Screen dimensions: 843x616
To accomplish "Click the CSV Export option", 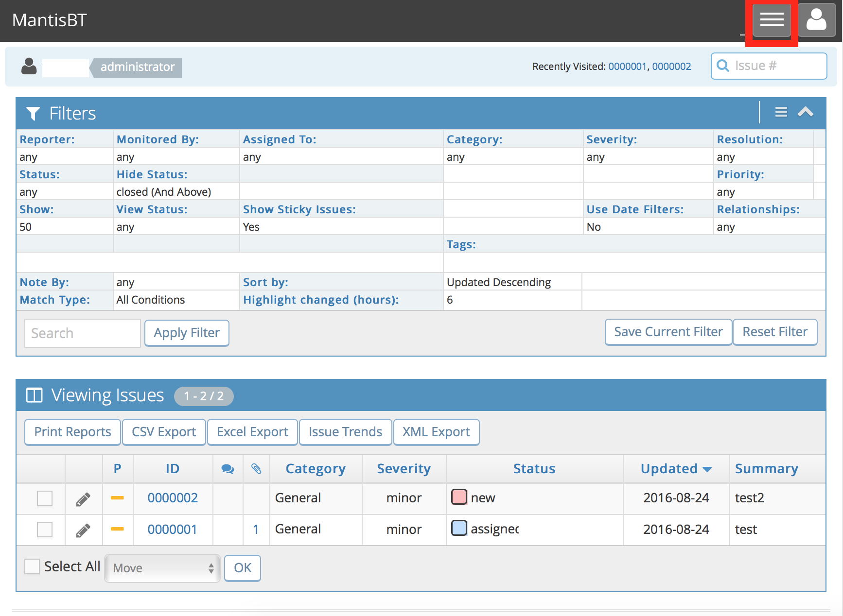I will [164, 432].
